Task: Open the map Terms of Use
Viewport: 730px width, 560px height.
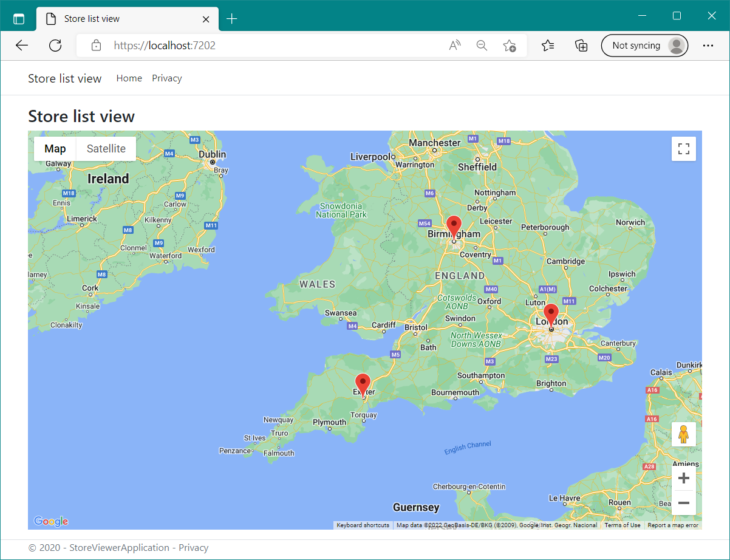Action: pyautogui.click(x=623, y=525)
